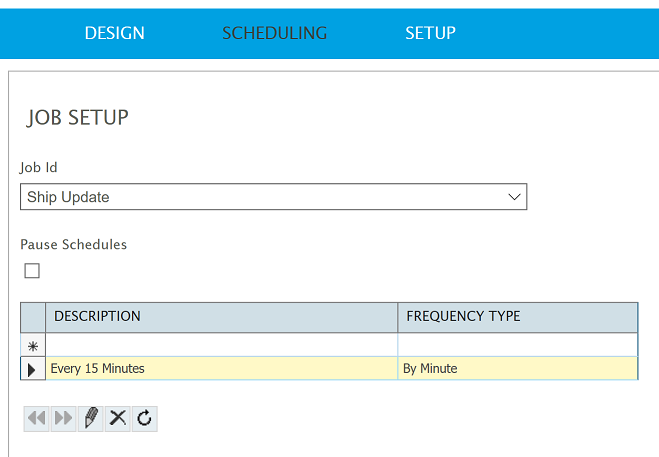Sort by the FREQUENCY TYPE column header
Image resolution: width=659 pixels, height=457 pixels.
point(517,317)
